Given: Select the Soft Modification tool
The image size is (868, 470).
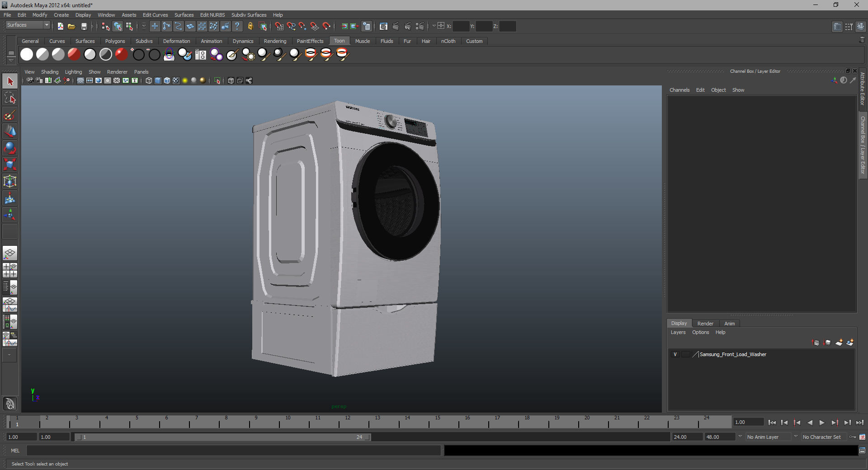Looking at the screenshot, I should point(10,198).
